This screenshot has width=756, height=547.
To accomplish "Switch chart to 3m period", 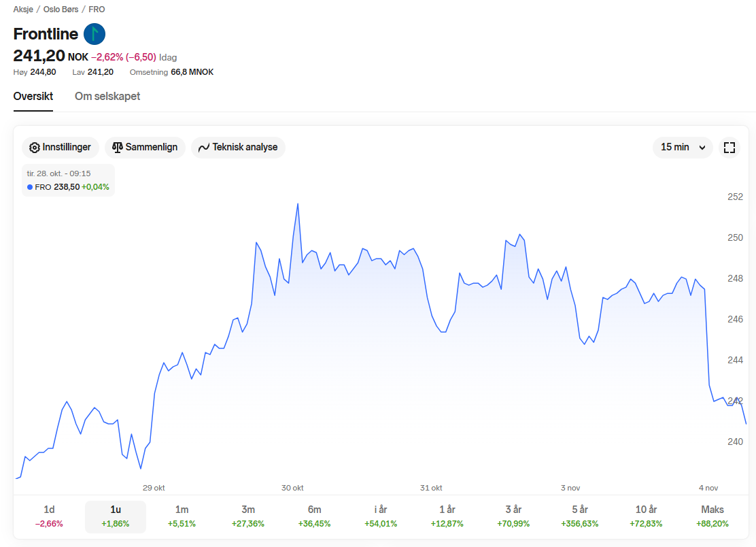I will tap(248, 516).
